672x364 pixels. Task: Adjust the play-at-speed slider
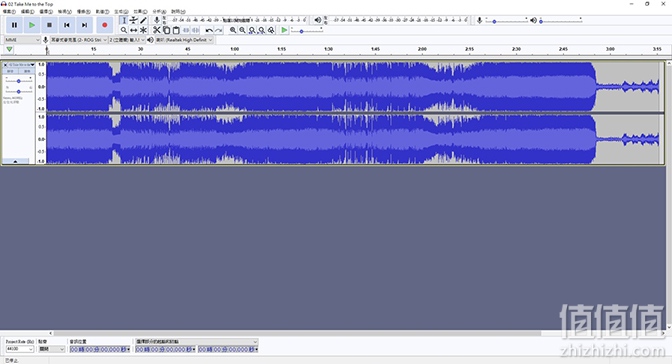pyautogui.click(x=307, y=30)
